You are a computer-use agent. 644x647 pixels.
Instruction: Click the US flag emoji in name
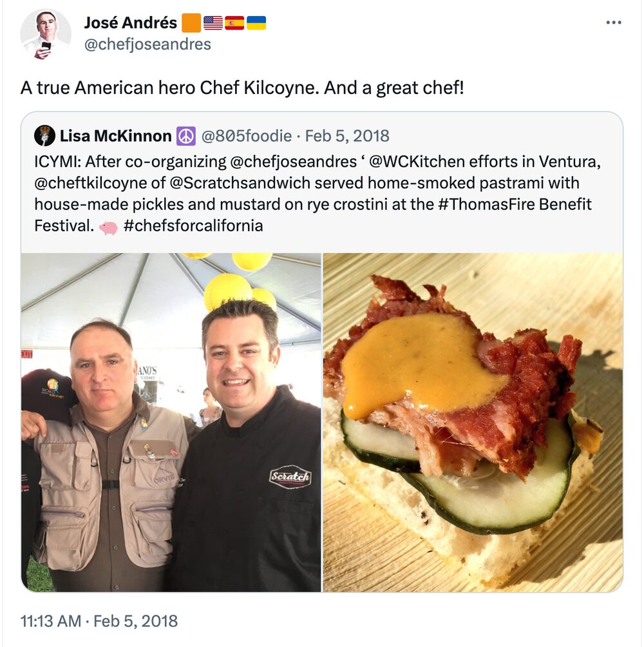coord(213,23)
